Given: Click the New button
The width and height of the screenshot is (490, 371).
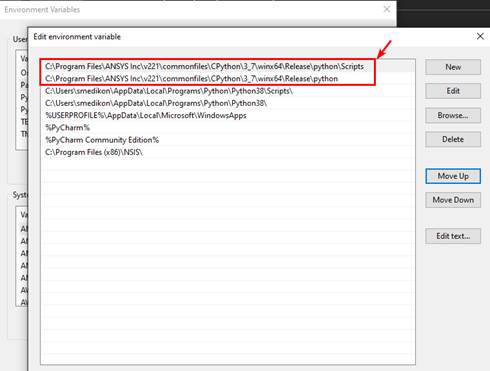Looking at the screenshot, I should 453,67.
